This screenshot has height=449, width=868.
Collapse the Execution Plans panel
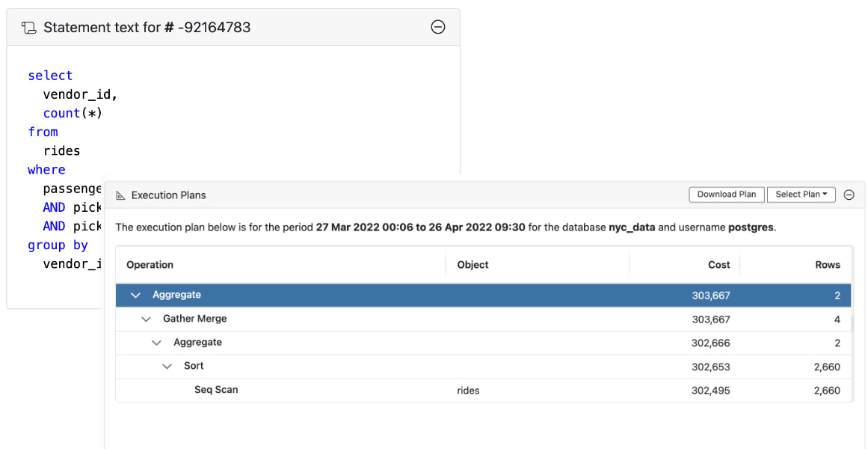click(x=849, y=195)
